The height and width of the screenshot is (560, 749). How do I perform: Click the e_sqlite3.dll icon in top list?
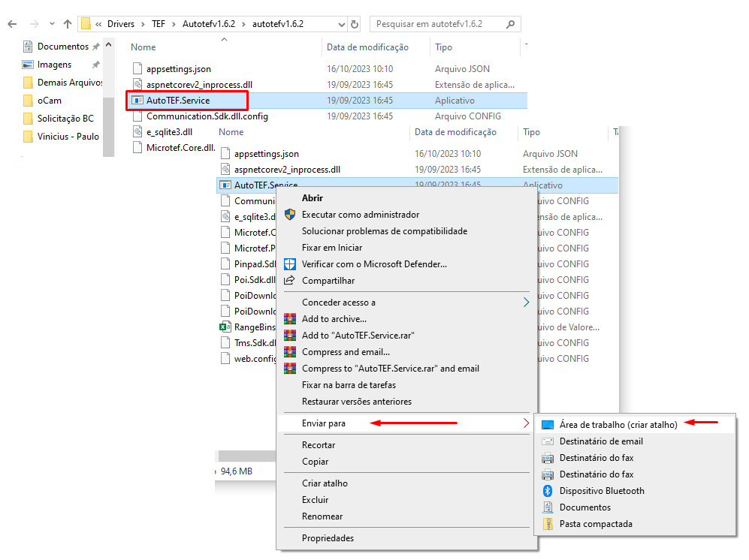137,132
